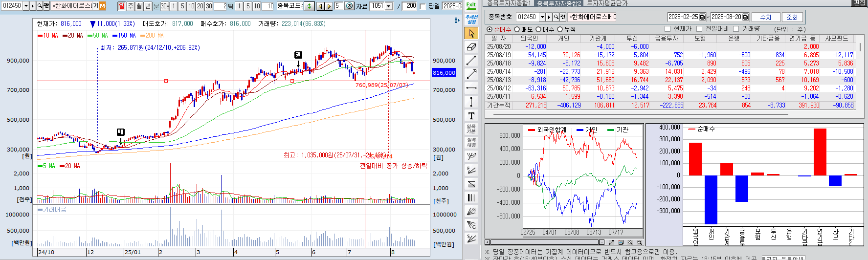Select the horizontal line tool
Viewport: 868px width, 260px height.
point(471,88)
